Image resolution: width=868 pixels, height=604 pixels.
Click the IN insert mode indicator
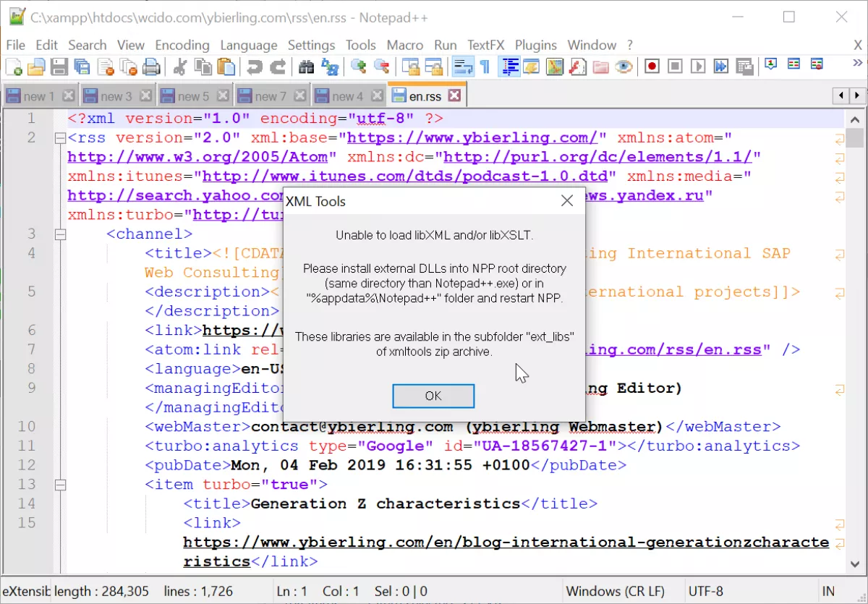[x=828, y=591]
